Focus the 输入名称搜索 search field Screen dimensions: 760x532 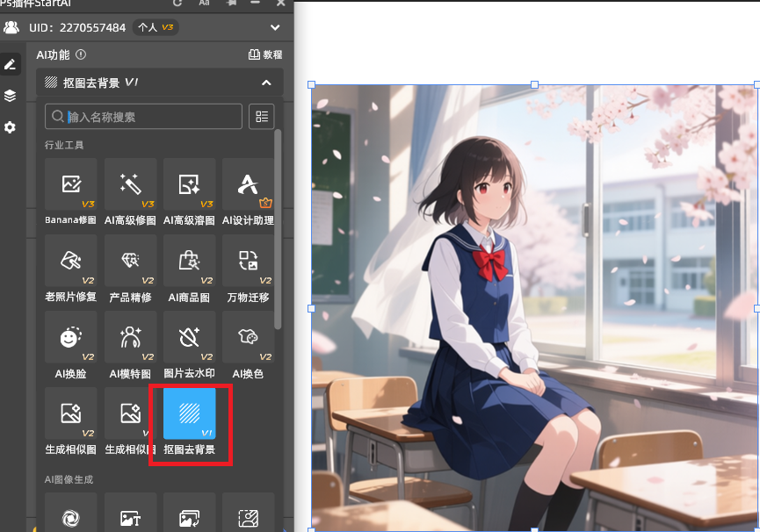click(x=149, y=117)
